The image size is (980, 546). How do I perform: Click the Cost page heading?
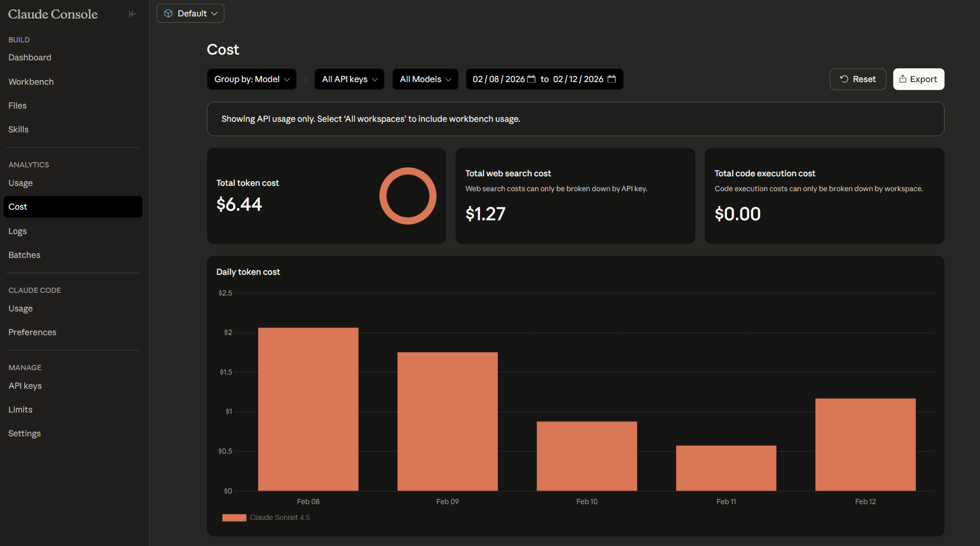tap(223, 49)
